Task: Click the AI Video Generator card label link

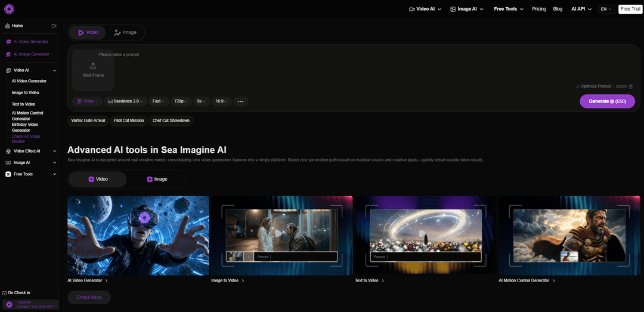Action: pyautogui.click(x=88, y=281)
